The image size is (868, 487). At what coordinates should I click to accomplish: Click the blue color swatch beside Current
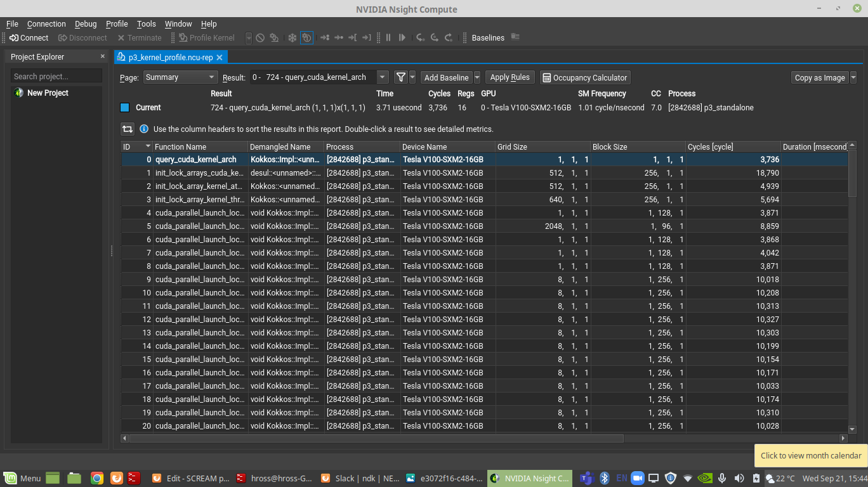point(124,107)
